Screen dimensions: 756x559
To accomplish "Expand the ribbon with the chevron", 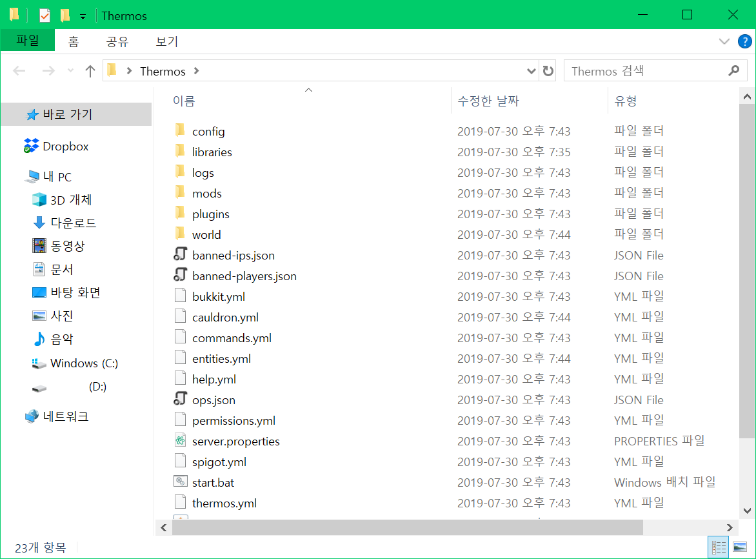I will pos(724,41).
